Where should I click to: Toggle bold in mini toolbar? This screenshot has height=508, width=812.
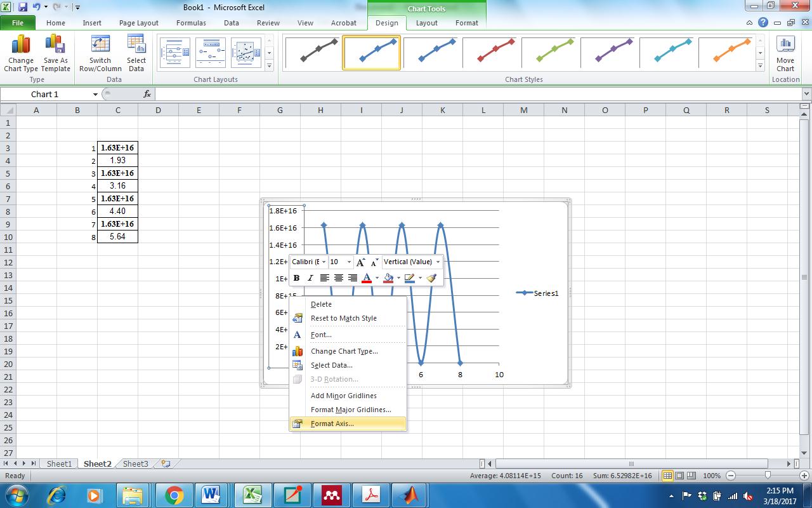pyautogui.click(x=296, y=278)
